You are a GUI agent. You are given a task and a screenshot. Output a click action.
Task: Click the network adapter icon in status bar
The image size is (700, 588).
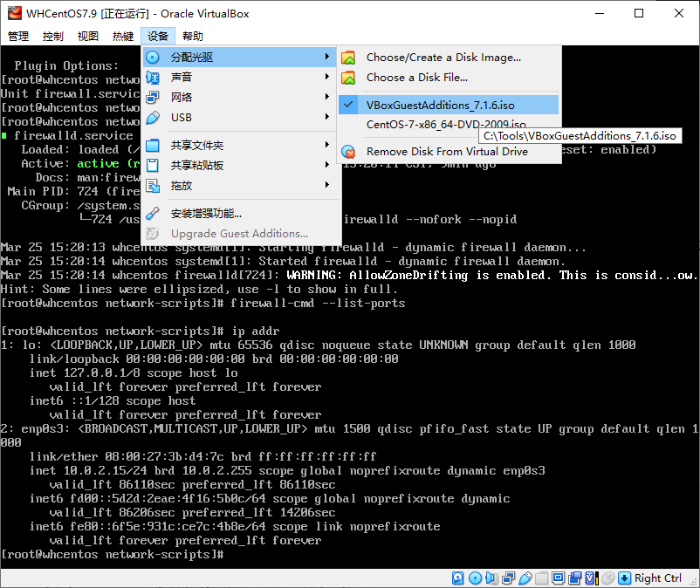(509, 578)
